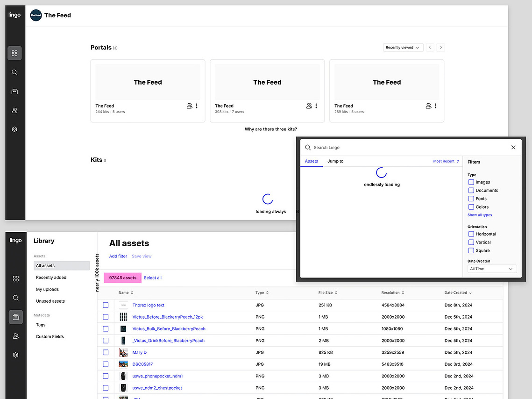Open dashboard grid icon in Library window sidebar

pos(15,278)
